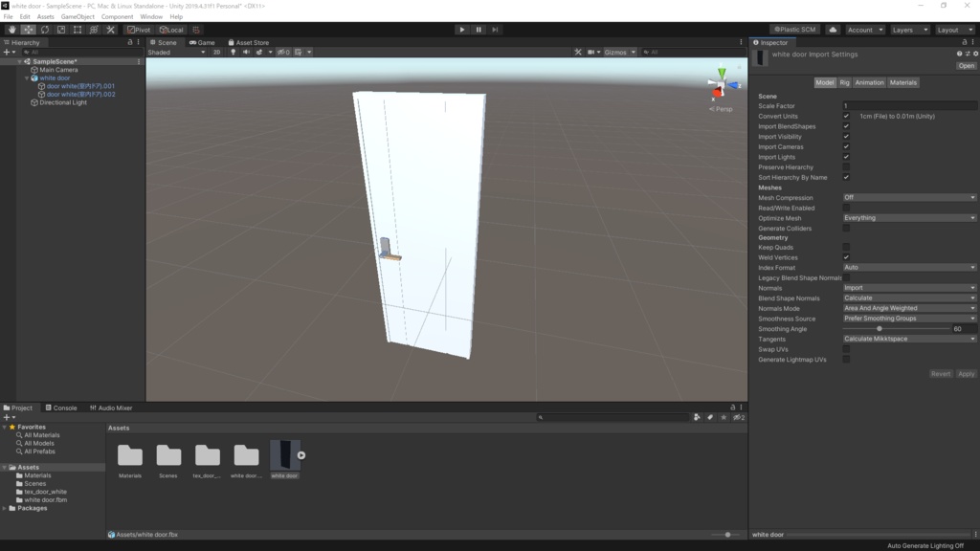
Task: Enable Preserve Hierarchy checkbox
Action: pyautogui.click(x=846, y=166)
